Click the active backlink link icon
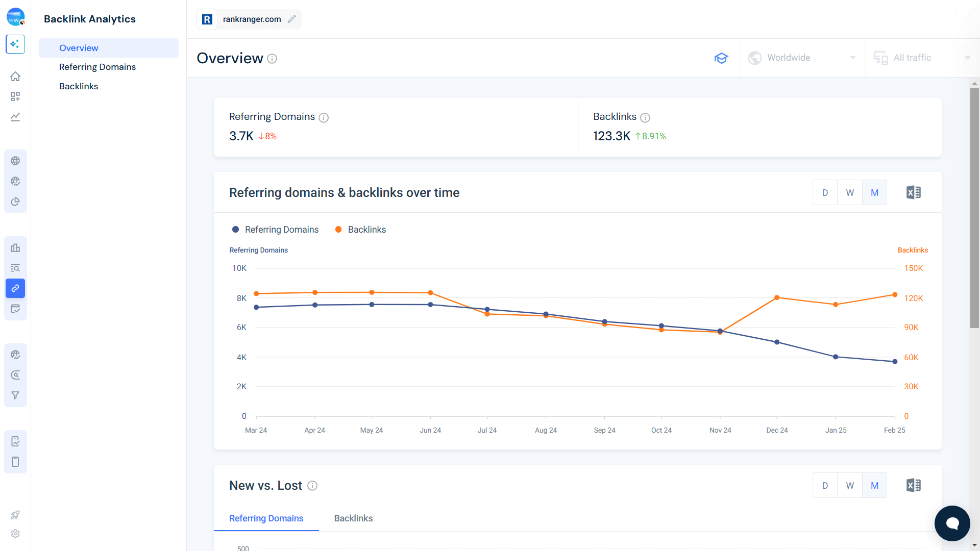Image resolution: width=980 pixels, height=551 pixels. pos(15,288)
